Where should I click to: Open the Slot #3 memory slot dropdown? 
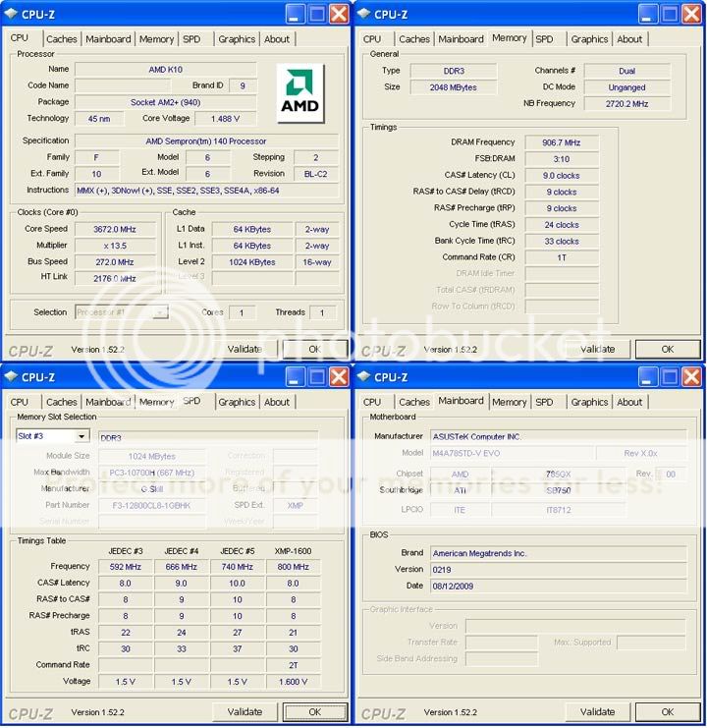[x=81, y=436]
